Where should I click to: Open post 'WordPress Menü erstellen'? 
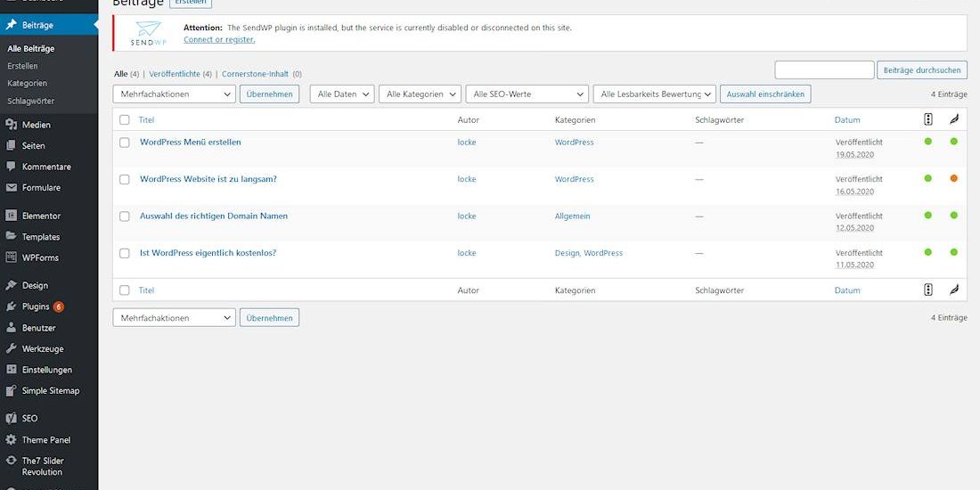(x=191, y=142)
